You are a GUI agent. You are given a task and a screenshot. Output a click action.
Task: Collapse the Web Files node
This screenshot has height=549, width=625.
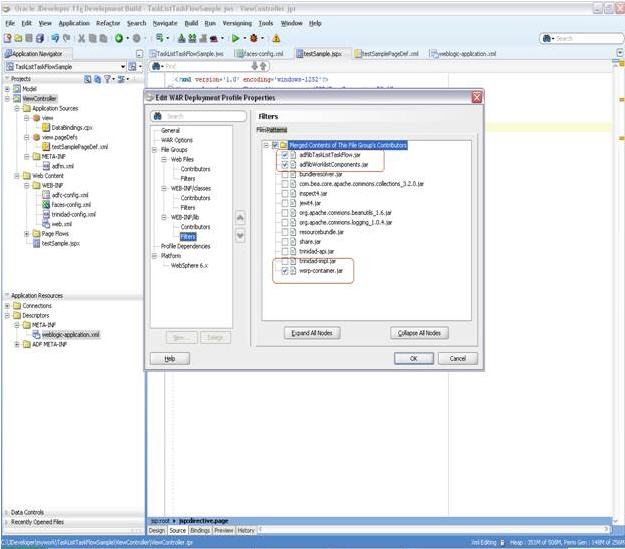click(164, 159)
